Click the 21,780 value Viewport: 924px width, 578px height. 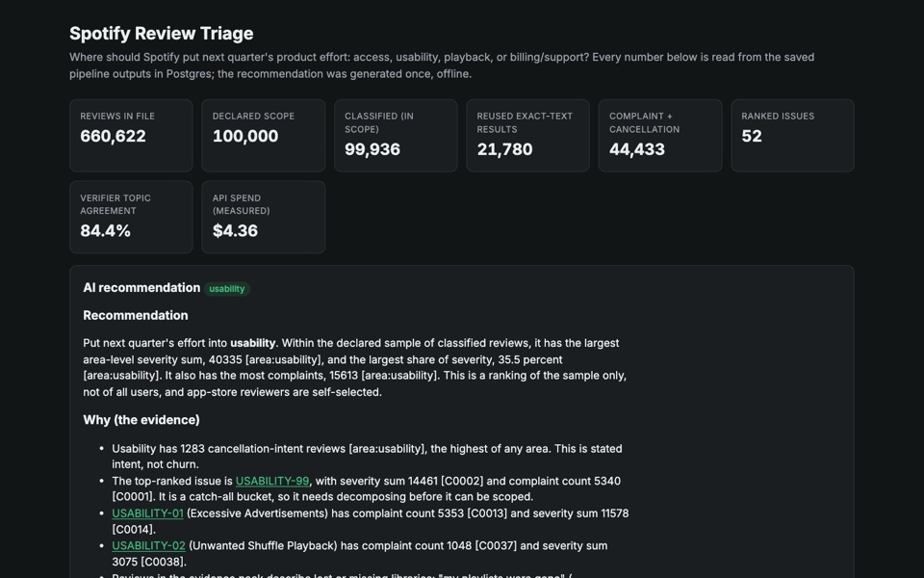coord(504,150)
